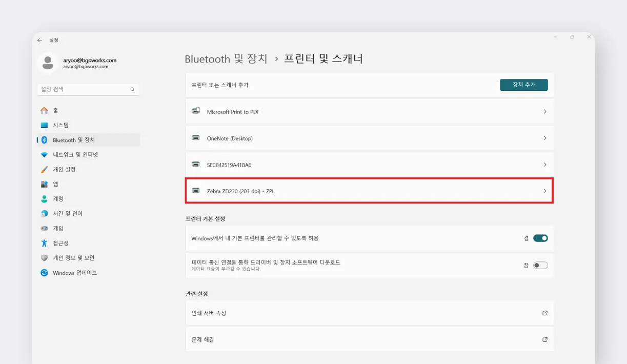Open 계정 settings in the sidebar
Screen dimensions: 627x364
pos(88,198)
